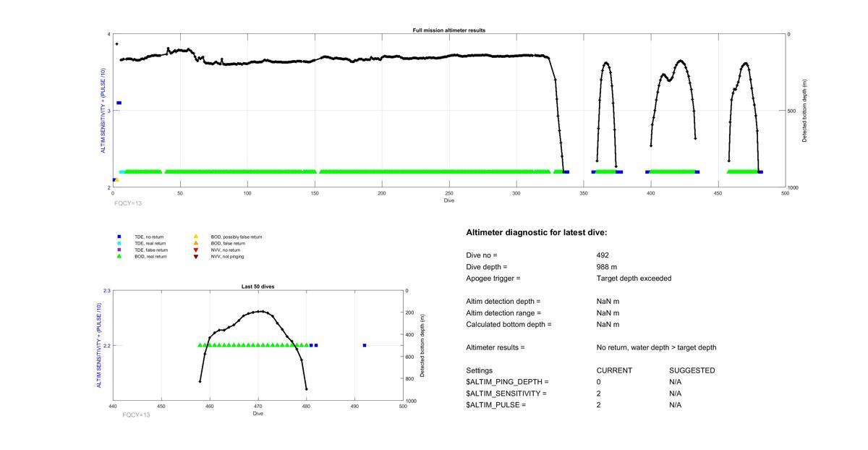Select the isolated blue square at dive 492 in Last 50 dives
This screenshot has width=868, height=450.
click(x=365, y=345)
